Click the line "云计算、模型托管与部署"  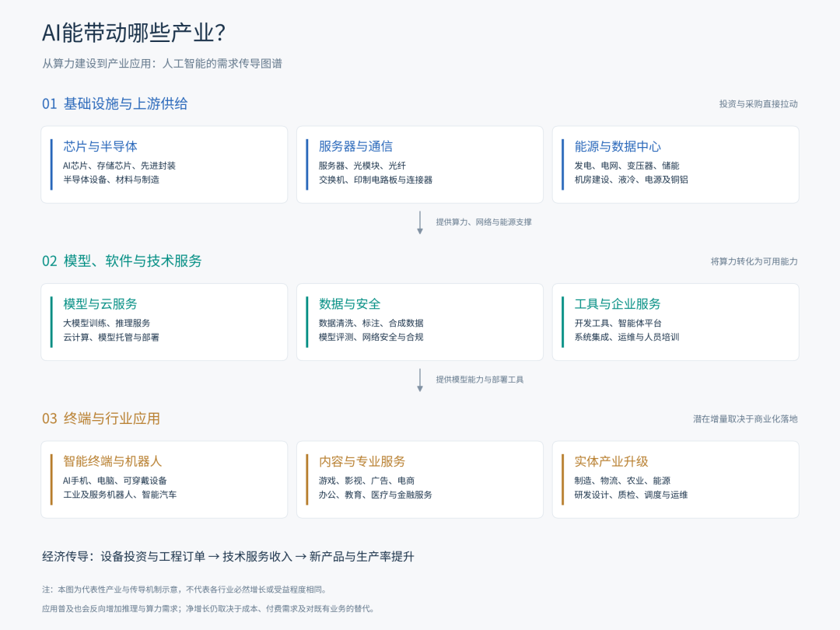pyautogui.click(x=111, y=337)
